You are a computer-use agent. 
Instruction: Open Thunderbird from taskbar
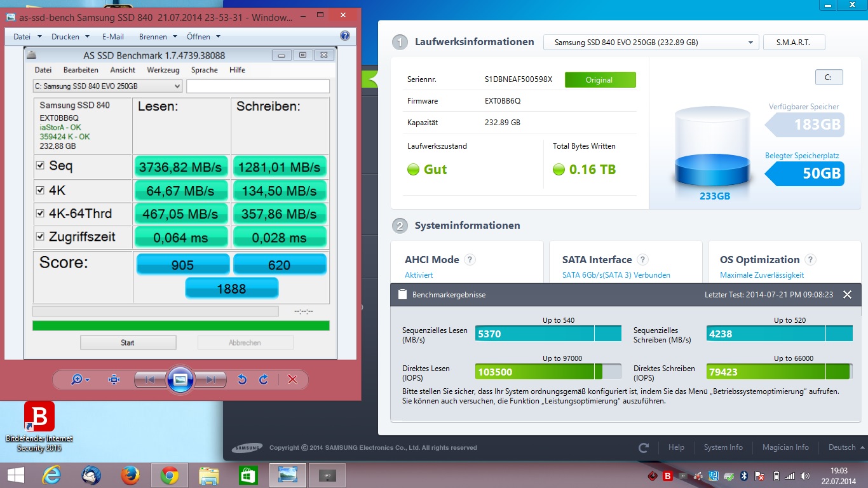pos(91,475)
